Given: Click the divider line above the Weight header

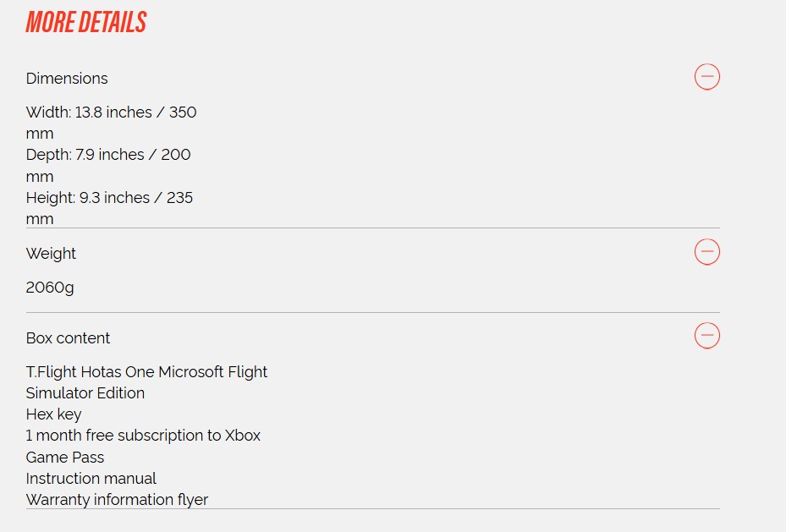Looking at the screenshot, I should click(372, 228).
